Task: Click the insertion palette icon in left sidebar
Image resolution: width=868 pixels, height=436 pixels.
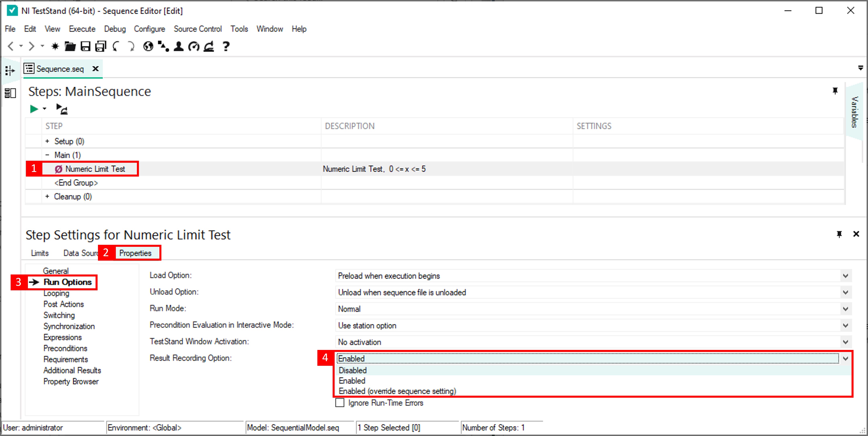Action: pyautogui.click(x=10, y=70)
